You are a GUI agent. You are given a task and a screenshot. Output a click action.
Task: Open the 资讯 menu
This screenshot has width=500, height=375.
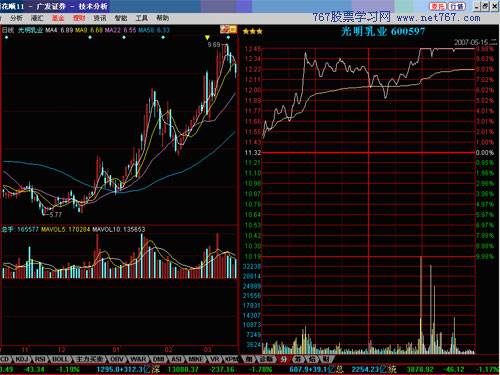(x=100, y=18)
